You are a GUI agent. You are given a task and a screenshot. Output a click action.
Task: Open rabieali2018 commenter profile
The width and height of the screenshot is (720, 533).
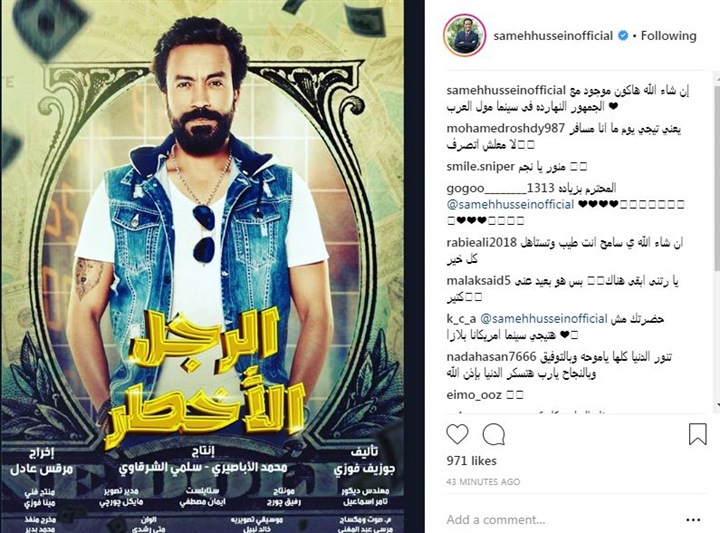481,242
